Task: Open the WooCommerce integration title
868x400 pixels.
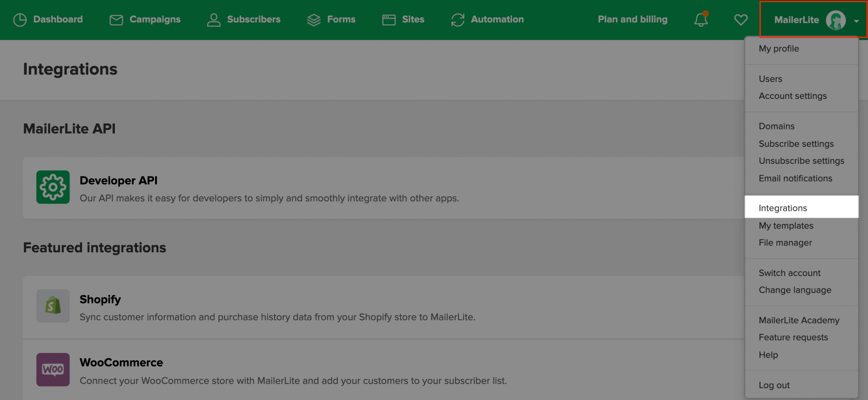Action: (121, 363)
